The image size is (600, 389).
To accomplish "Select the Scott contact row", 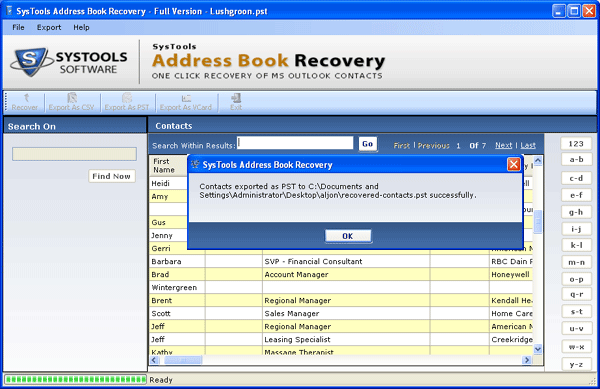I will [341, 314].
